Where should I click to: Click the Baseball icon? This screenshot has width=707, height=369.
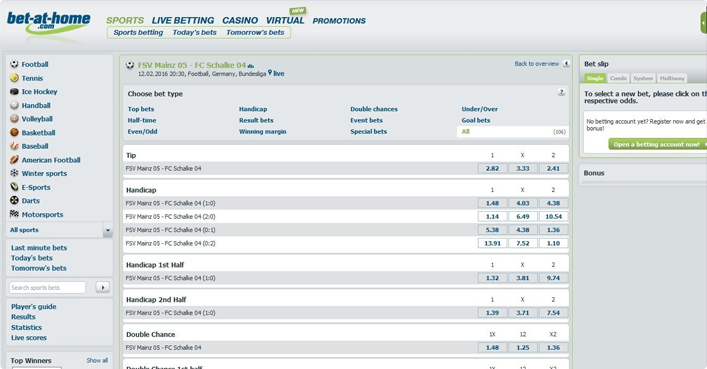(x=14, y=146)
